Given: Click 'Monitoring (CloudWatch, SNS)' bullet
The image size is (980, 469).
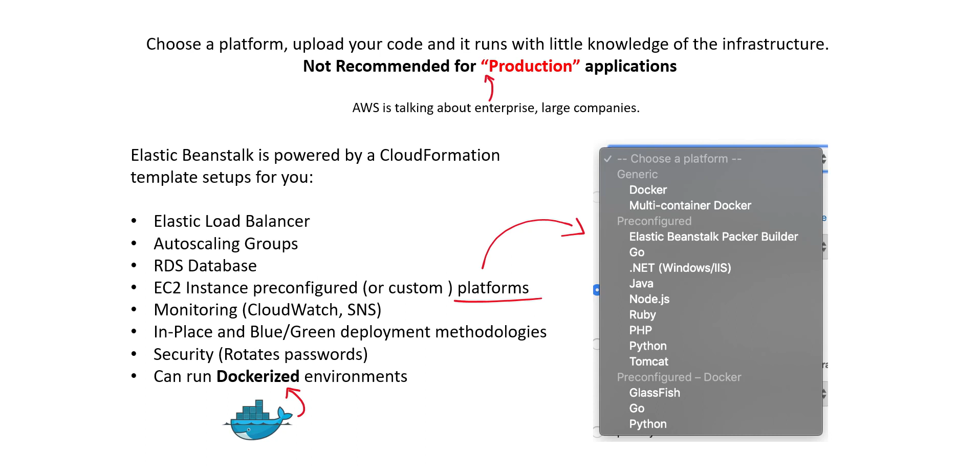Looking at the screenshot, I should click(x=268, y=310).
